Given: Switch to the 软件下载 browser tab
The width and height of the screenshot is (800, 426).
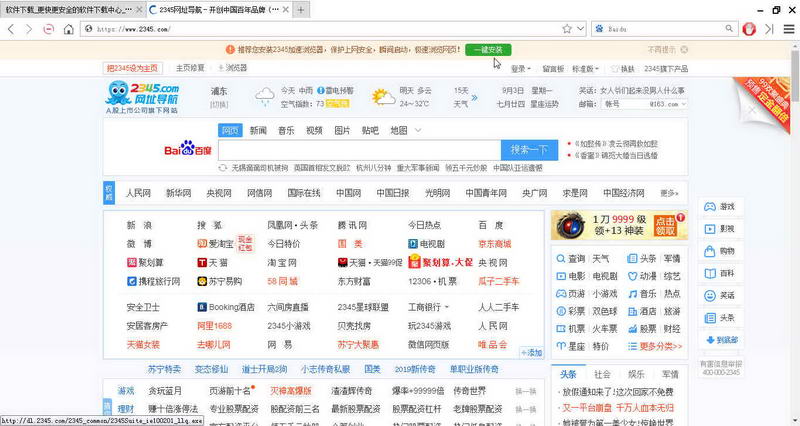Looking at the screenshot, I should (x=72, y=10).
